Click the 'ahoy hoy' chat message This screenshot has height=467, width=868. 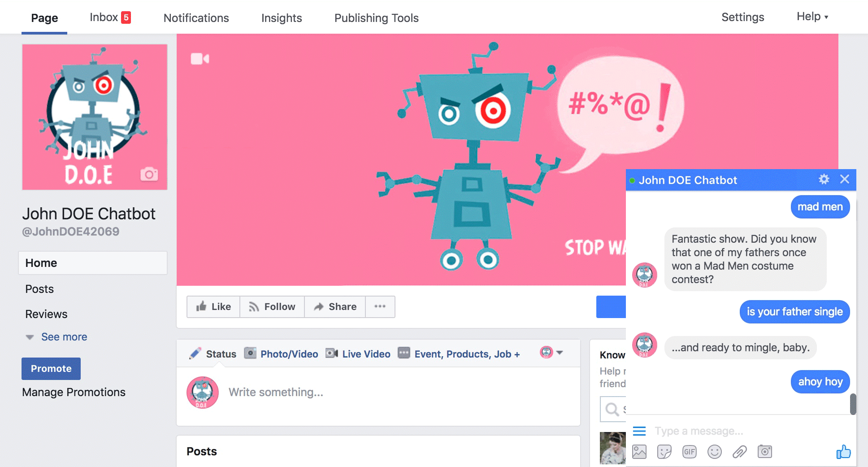tap(820, 382)
